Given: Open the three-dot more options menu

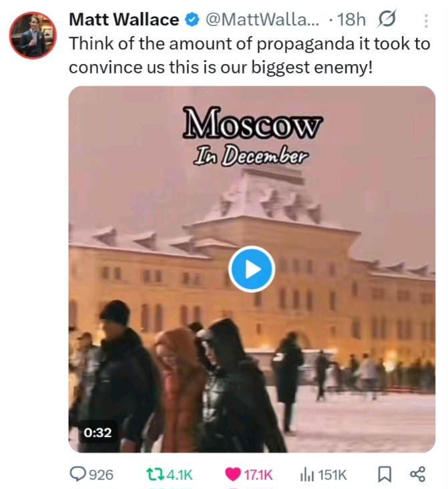Looking at the screenshot, I should (426, 21).
